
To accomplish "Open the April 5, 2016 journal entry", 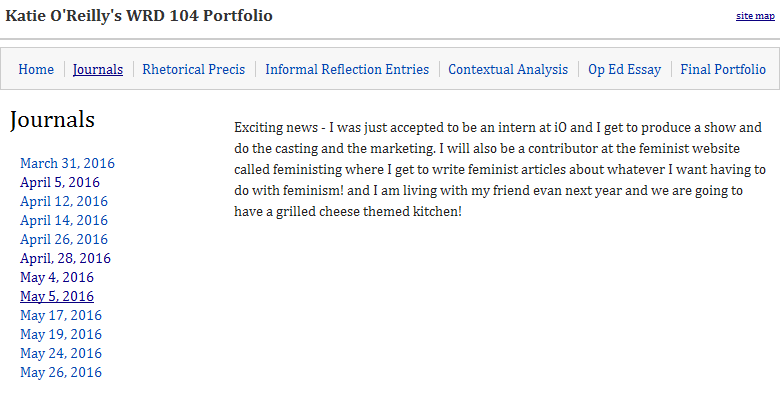I will click(60, 182).
